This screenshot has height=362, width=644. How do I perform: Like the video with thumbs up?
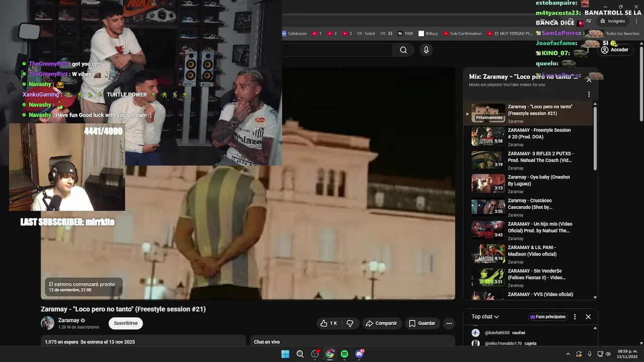pyautogui.click(x=329, y=323)
